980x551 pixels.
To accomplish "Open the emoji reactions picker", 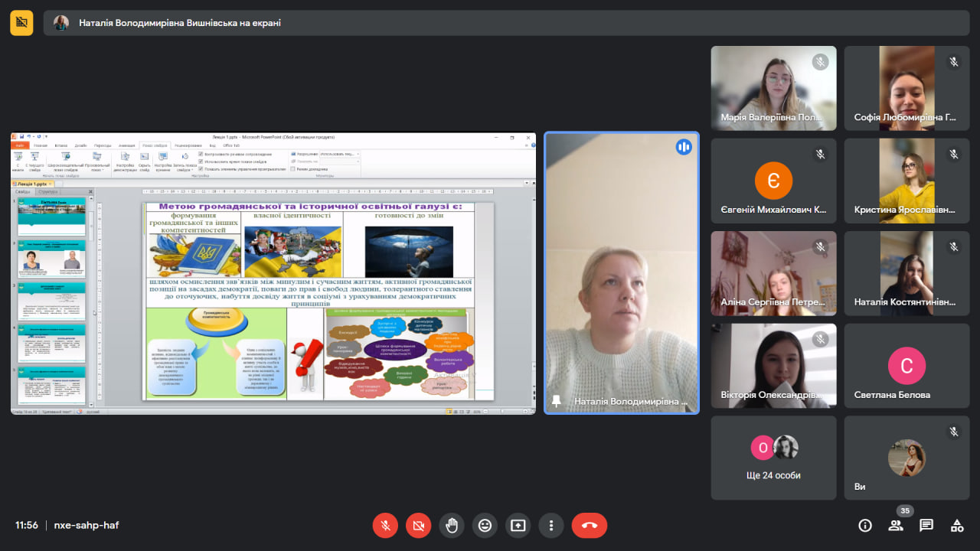I will coord(485,526).
